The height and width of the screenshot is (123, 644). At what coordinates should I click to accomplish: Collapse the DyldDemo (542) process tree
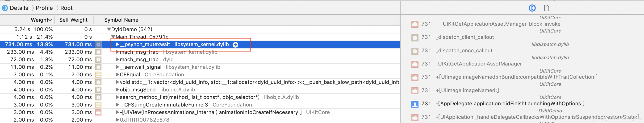pos(109,29)
